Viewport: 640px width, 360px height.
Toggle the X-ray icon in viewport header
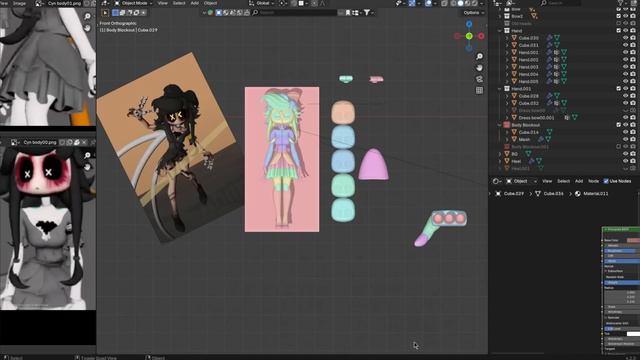tap(444, 3)
